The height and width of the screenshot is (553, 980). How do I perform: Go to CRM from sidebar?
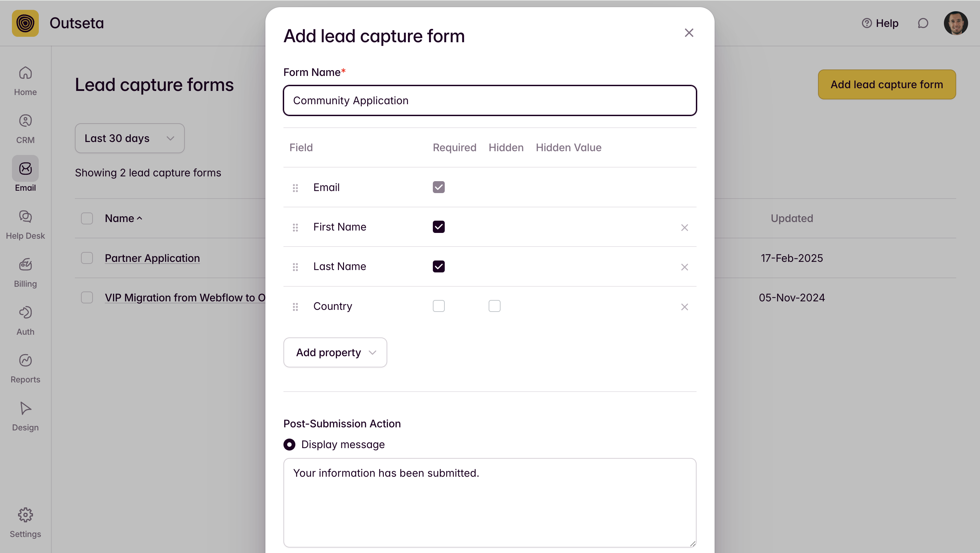click(x=25, y=128)
